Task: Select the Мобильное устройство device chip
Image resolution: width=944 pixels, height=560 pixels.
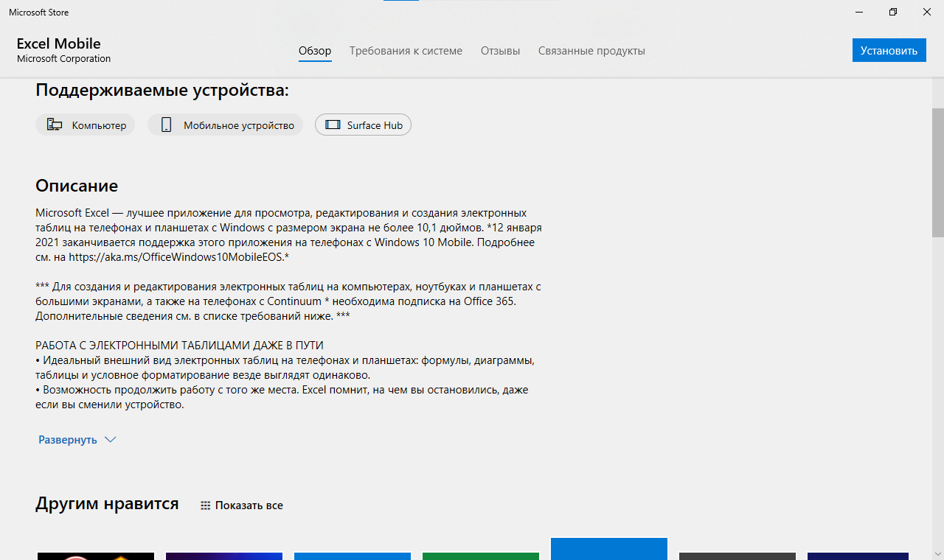Action: 225,125
